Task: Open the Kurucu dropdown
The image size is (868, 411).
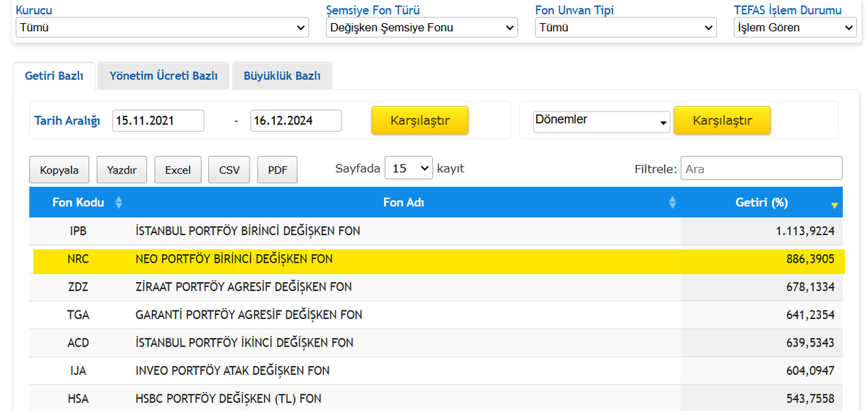Action: [x=162, y=27]
